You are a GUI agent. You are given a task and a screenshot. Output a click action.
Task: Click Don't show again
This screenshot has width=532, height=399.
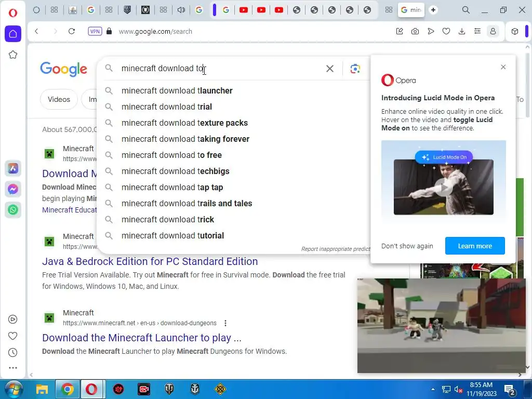click(407, 246)
